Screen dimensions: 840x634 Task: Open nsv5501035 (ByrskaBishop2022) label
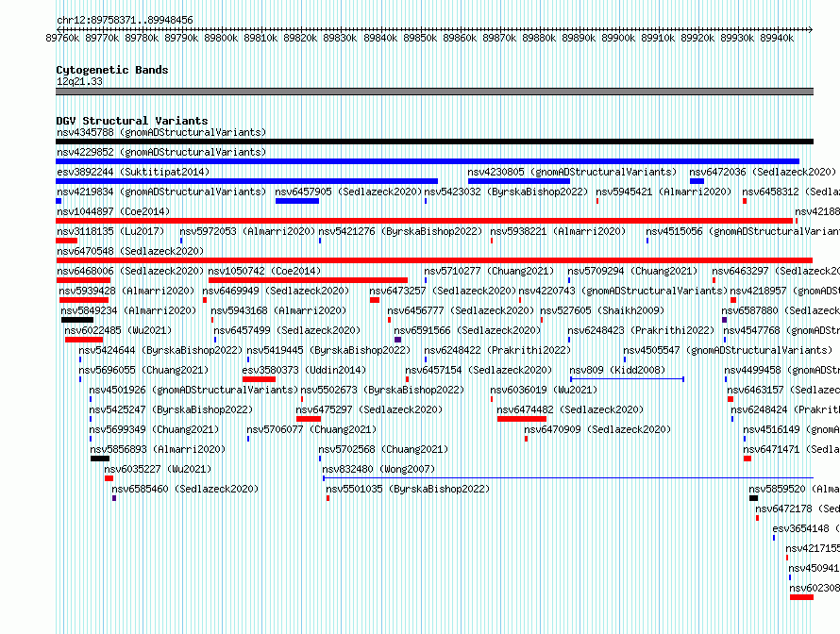pos(408,489)
